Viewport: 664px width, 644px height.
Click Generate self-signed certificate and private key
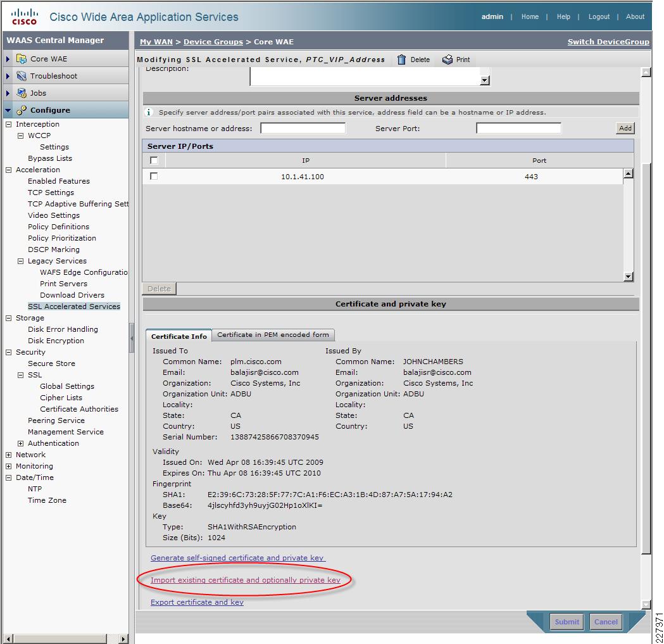point(238,558)
